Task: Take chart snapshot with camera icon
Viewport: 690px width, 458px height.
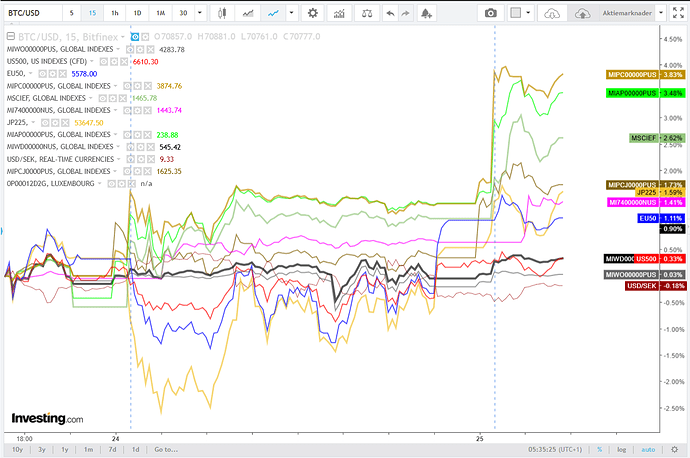Action: 491,13
